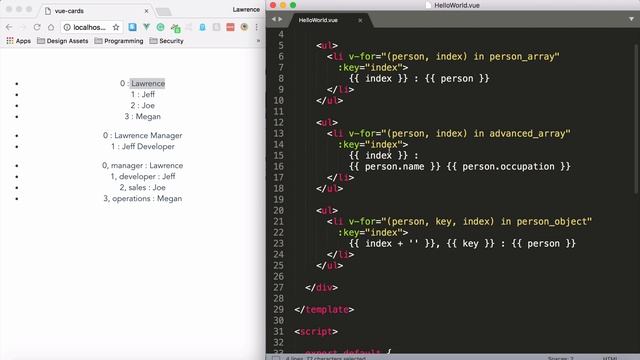Image resolution: width=640 pixels, height=360 pixels.
Task: Click '1, developer : Jeff' list item
Action: tap(142, 177)
